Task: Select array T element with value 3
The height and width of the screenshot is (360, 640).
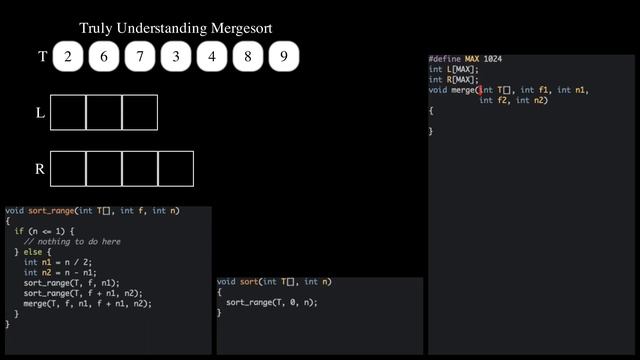Action: (x=176, y=56)
